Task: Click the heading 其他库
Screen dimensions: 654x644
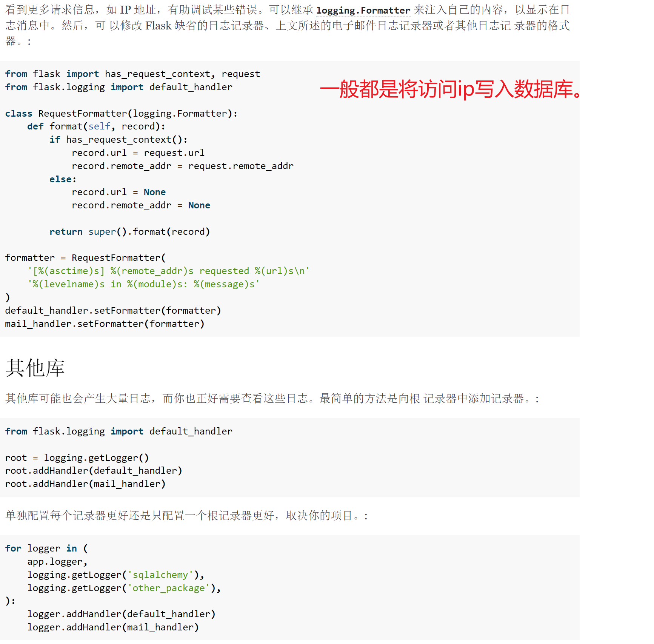Action: 35,368
